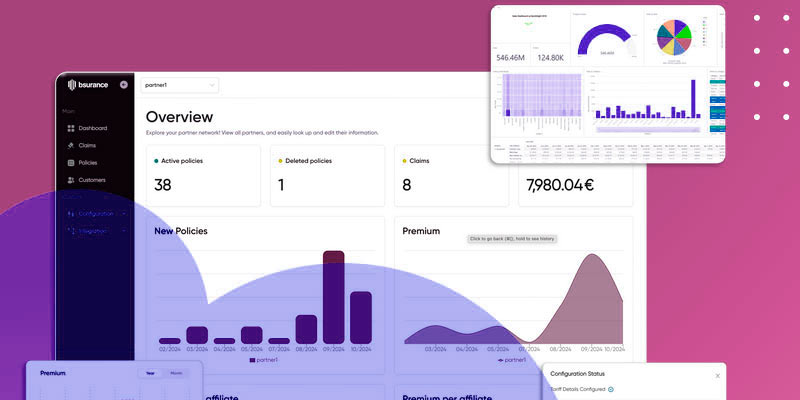Click the claims count 8
This screenshot has height=400, width=800.
(406, 185)
